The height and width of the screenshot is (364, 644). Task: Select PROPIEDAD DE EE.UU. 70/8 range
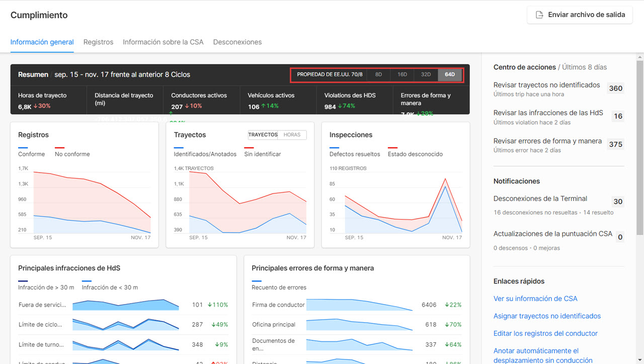[x=330, y=75]
